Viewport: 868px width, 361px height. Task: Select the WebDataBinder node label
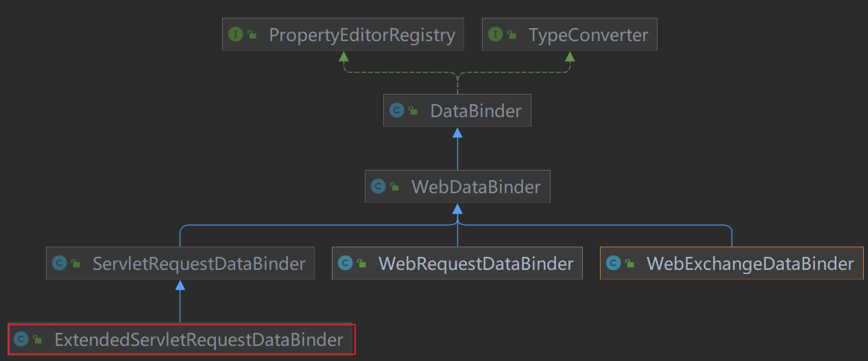point(476,187)
